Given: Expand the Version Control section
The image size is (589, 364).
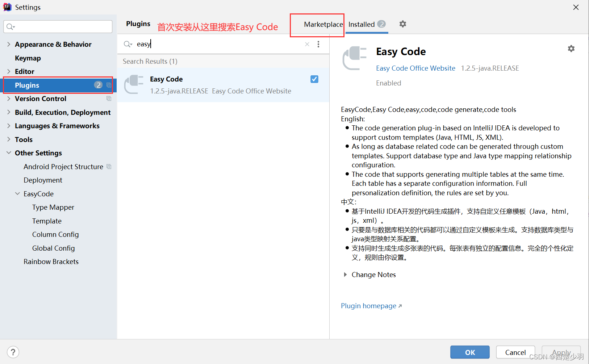Looking at the screenshot, I should click(x=9, y=99).
